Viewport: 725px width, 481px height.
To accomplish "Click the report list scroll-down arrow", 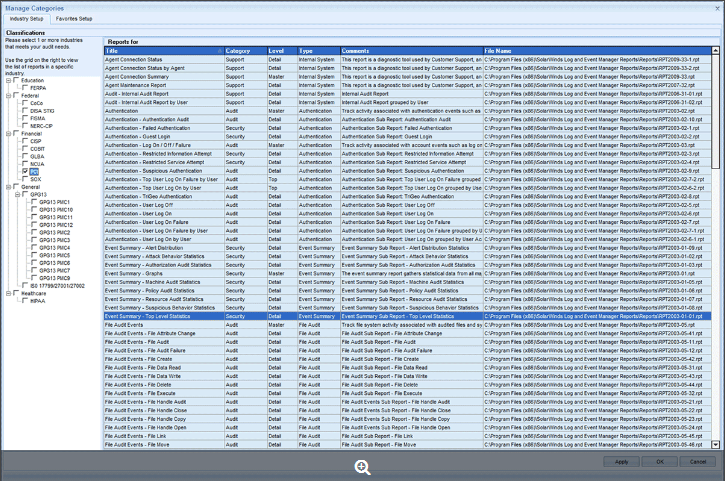I will click(716, 445).
